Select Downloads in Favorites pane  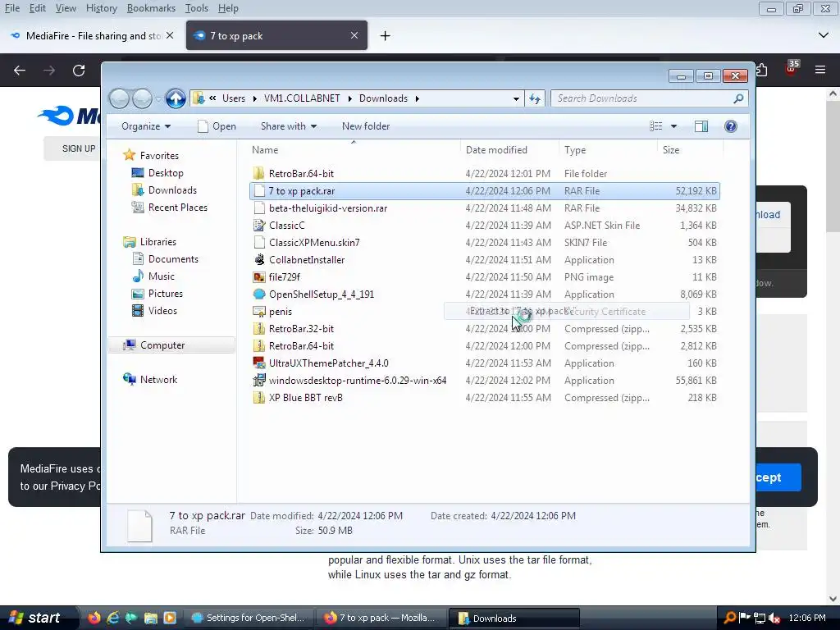(172, 190)
